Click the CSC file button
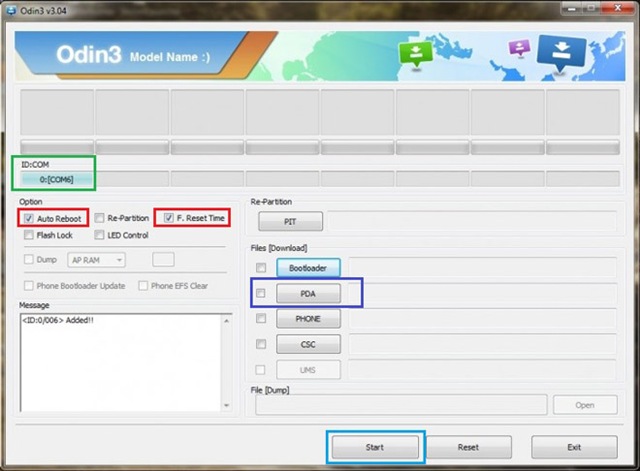 [308, 344]
